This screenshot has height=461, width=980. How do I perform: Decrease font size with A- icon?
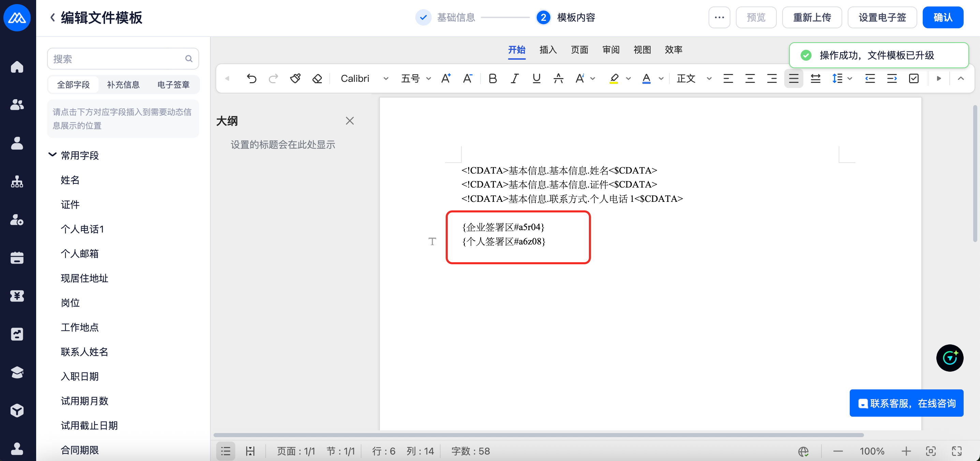pyautogui.click(x=467, y=79)
